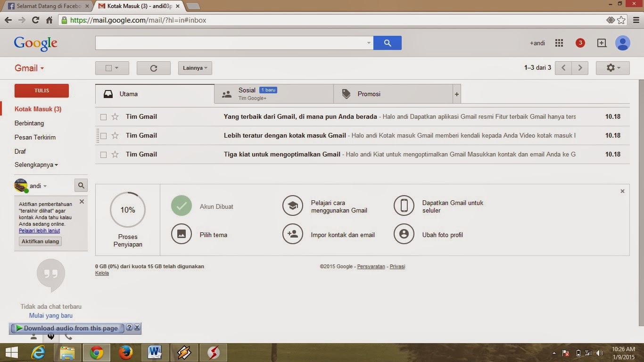Image resolution: width=644 pixels, height=362 pixels.
Task: Click the +andi profile link
Action: [537, 43]
